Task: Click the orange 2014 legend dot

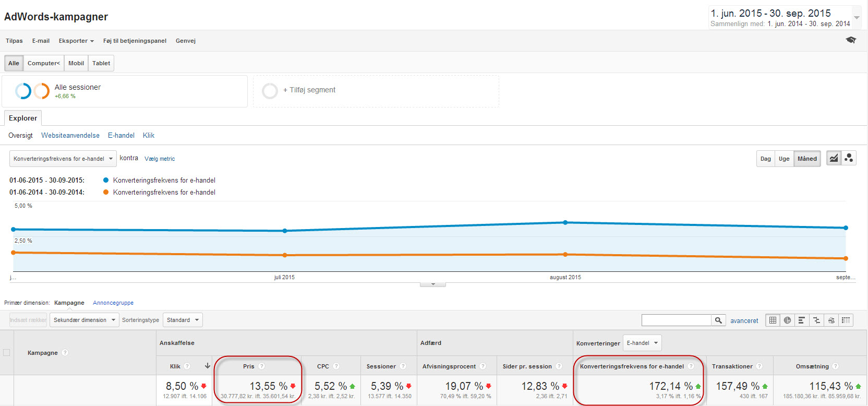Action: pyautogui.click(x=106, y=192)
